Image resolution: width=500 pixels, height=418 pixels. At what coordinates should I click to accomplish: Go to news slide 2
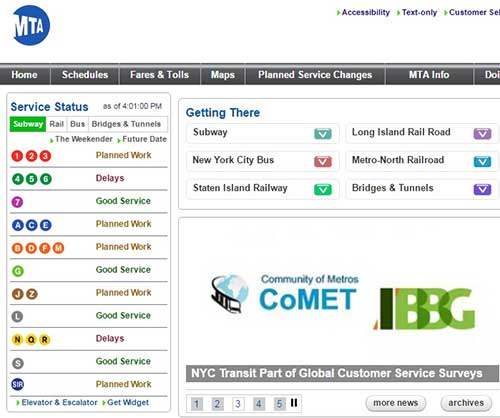tap(217, 404)
